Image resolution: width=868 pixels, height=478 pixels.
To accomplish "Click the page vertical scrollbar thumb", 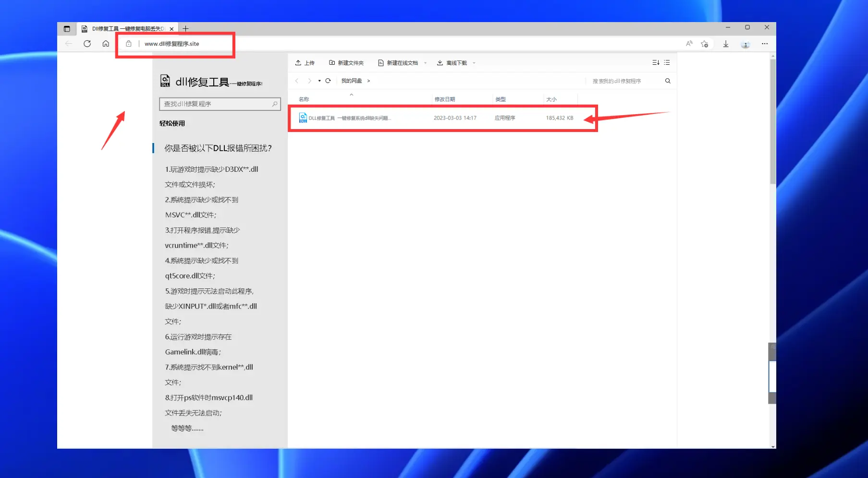I will (x=772, y=121).
